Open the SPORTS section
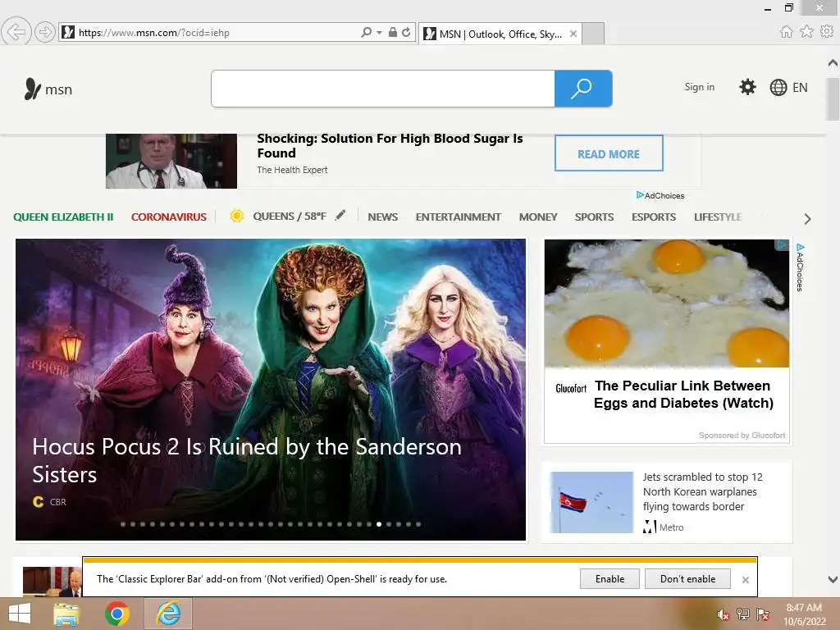The height and width of the screenshot is (630, 840). 594,217
